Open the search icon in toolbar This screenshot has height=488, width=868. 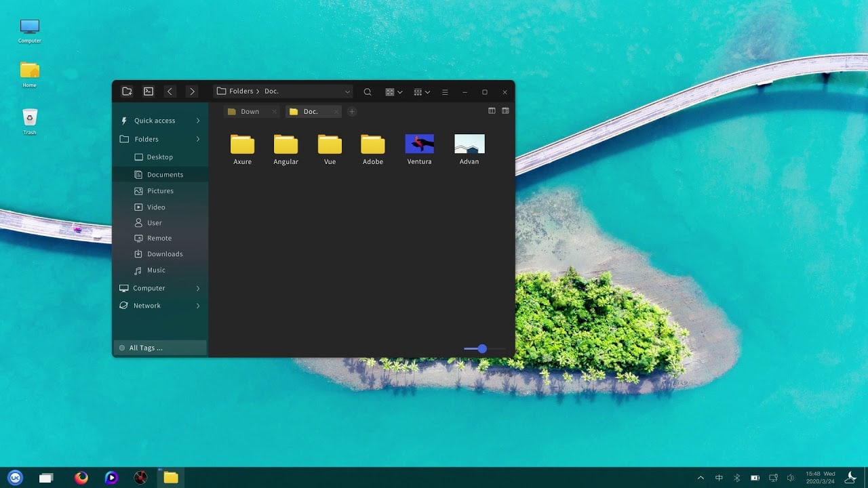tap(368, 91)
